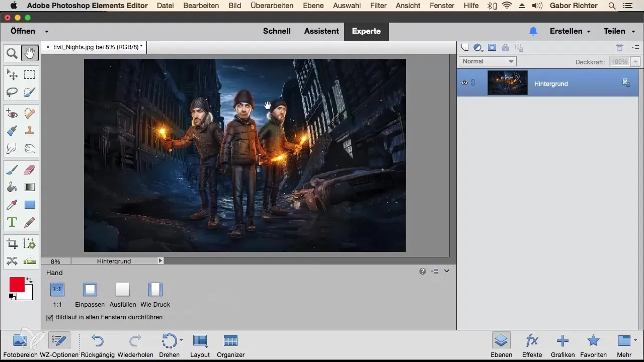Add a layer mask

(492, 47)
